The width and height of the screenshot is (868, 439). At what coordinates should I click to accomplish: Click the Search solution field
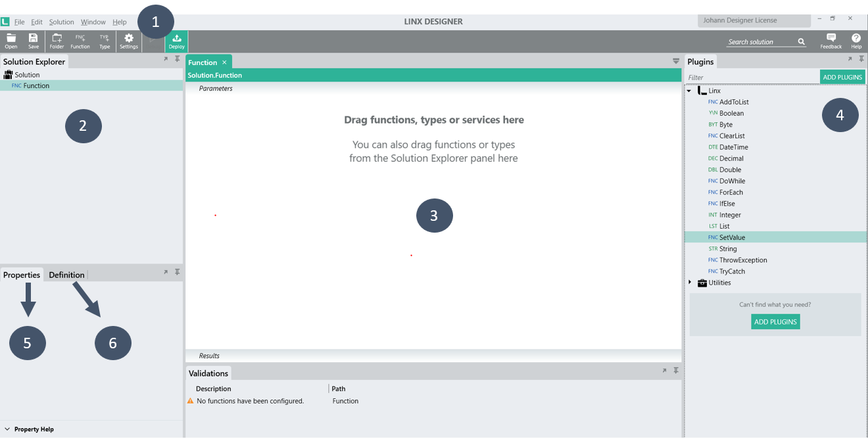[x=761, y=42]
